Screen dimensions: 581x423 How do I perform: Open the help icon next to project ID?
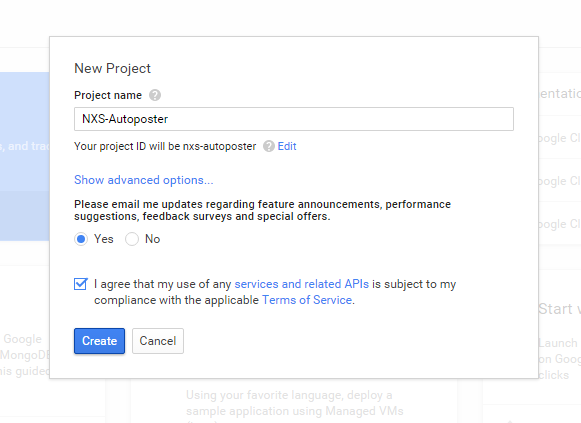pyautogui.click(x=269, y=146)
